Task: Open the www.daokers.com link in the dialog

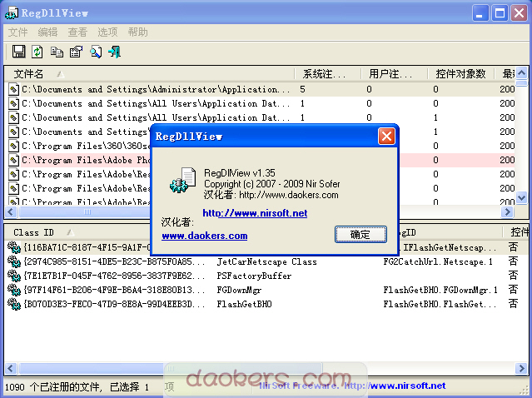Action: point(205,236)
